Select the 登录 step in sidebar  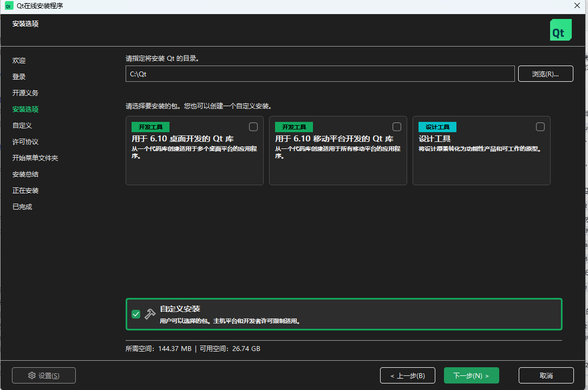tap(19, 76)
